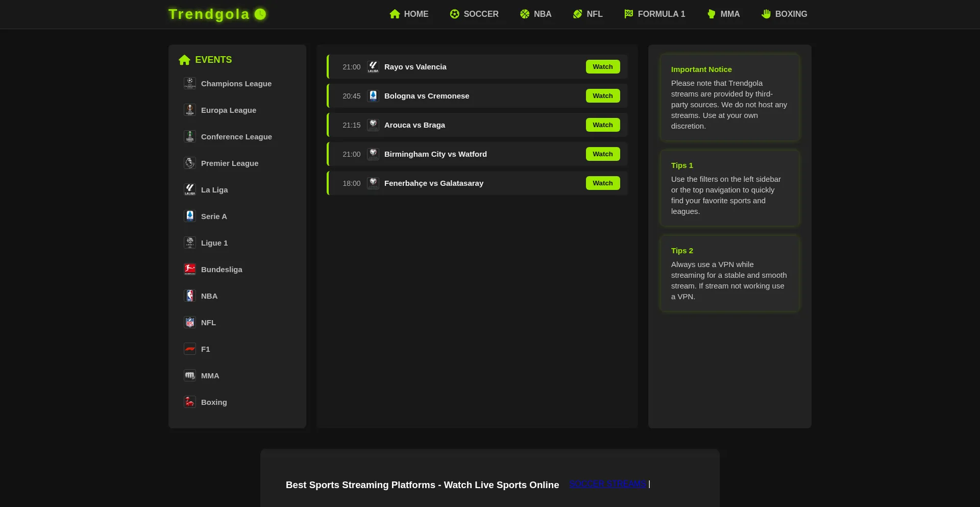Click the green clock icon beside Trendgola

point(260,14)
